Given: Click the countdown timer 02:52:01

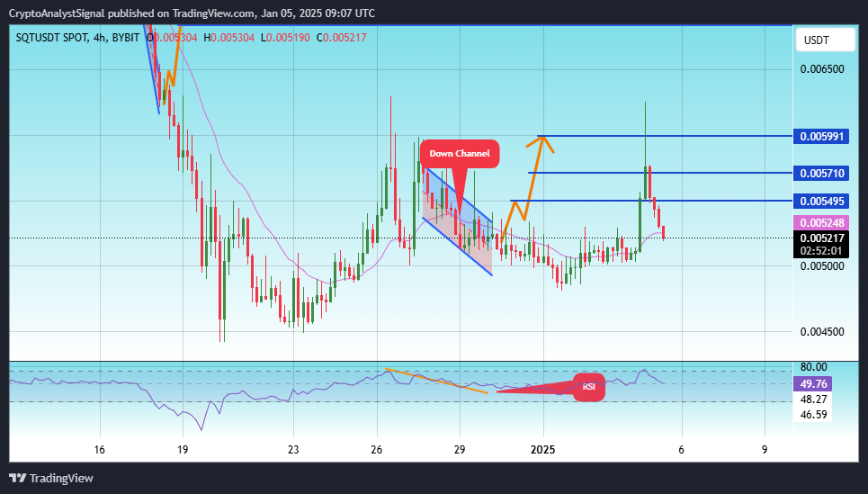Looking at the screenshot, I should click(821, 251).
